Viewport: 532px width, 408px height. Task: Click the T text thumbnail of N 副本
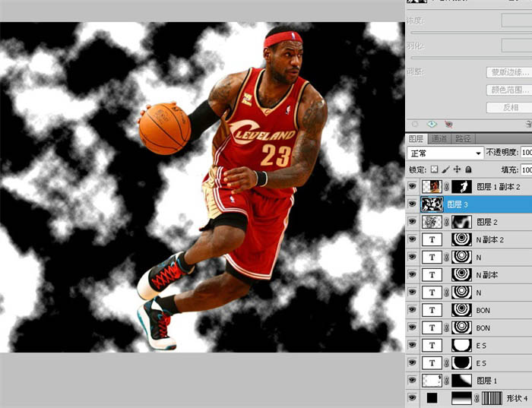click(x=432, y=275)
